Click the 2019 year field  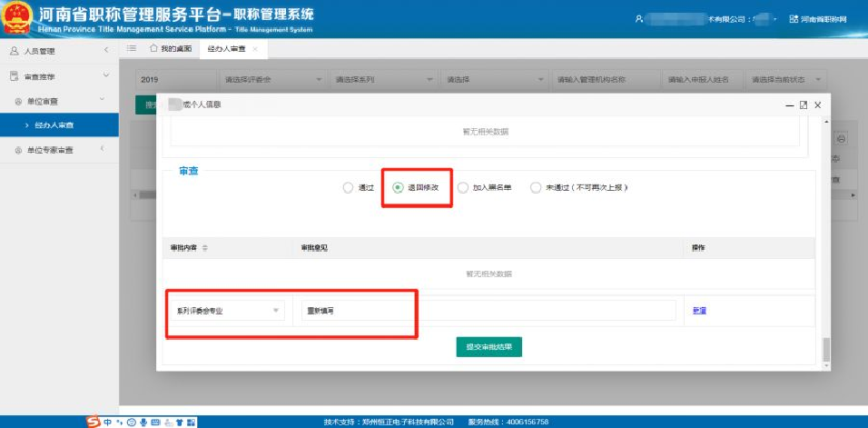[176, 80]
